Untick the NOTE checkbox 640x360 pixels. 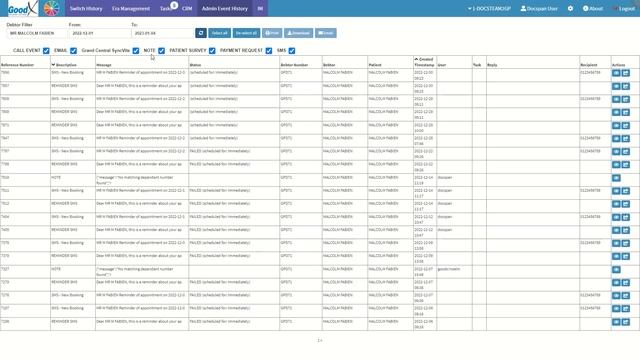pos(162,51)
